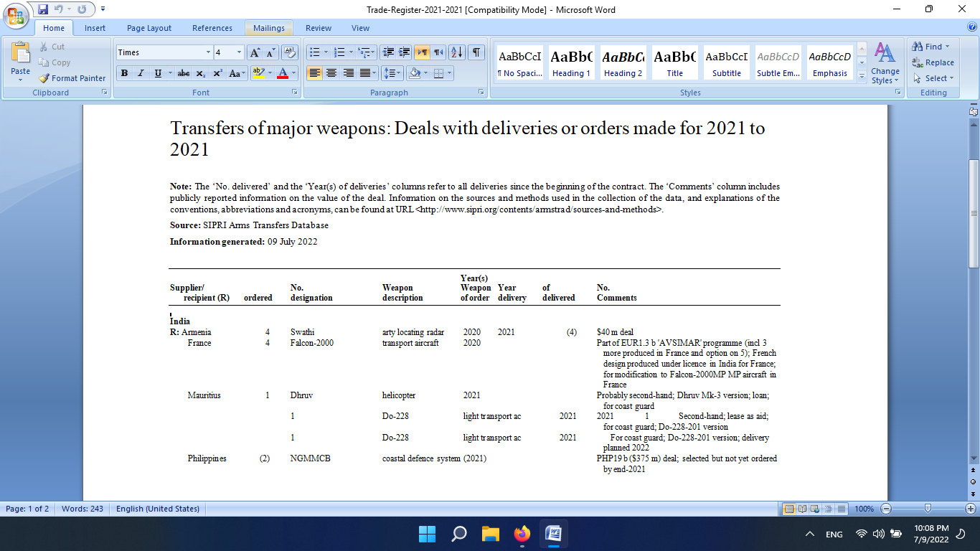Screen dimensions: 980x551
Task: Open File Explorer from the taskbar
Action: pyautogui.click(x=491, y=534)
